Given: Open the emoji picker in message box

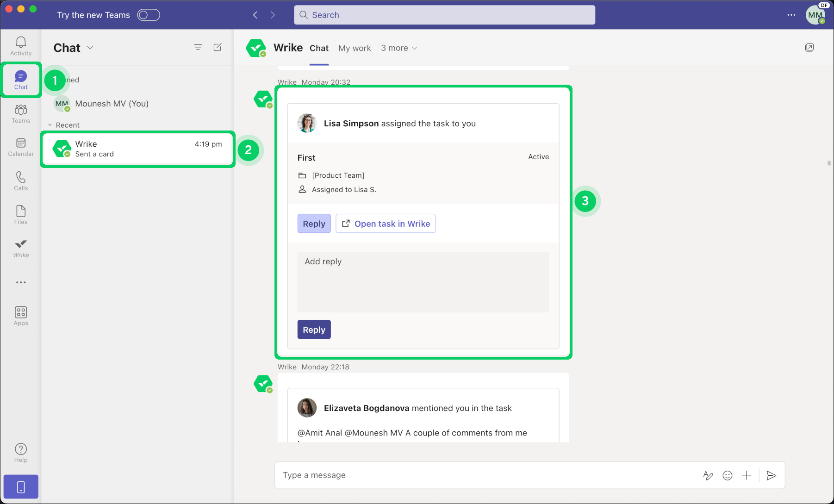Looking at the screenshot, I should click(x=727, y=475).
